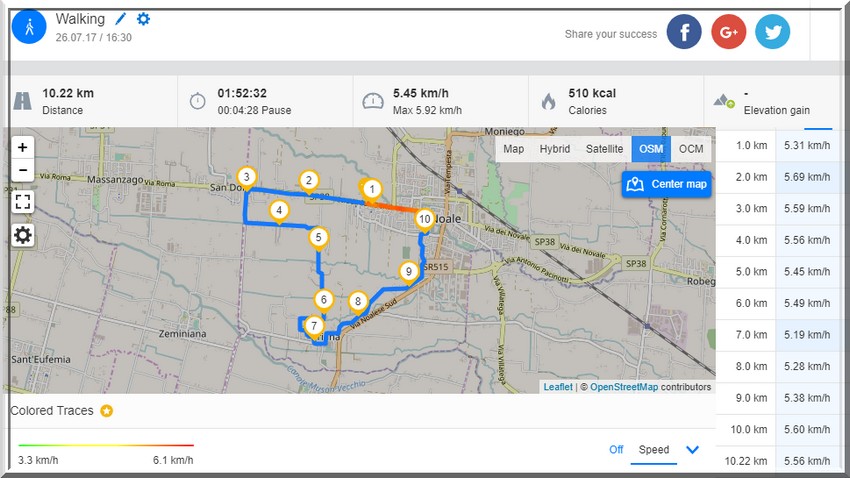Image resolution: width=850 pixels, height=478 pixels.
Task: Open the OpenStreetMap link
Action: tap(624, 387)
